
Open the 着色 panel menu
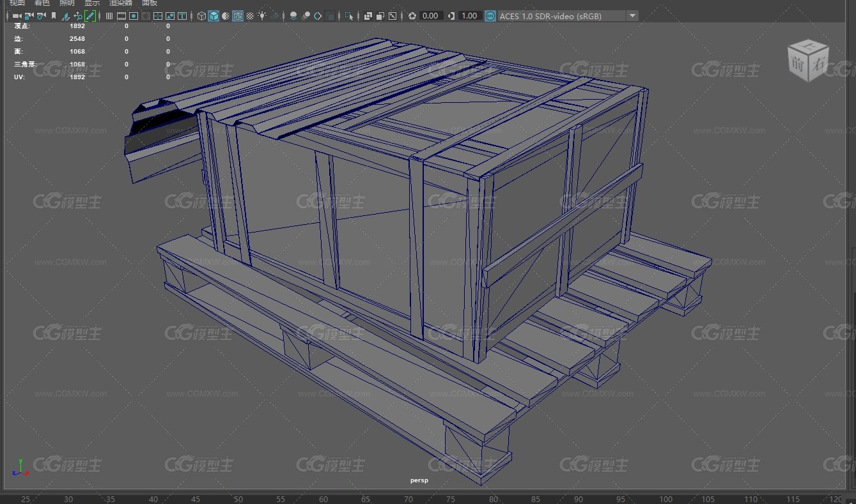click(x=42, y=3)
